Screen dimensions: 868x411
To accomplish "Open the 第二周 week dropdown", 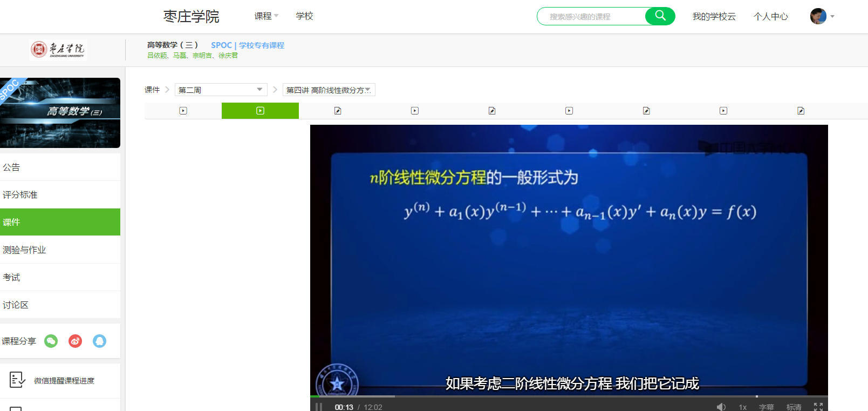I will tap(221, 90).
